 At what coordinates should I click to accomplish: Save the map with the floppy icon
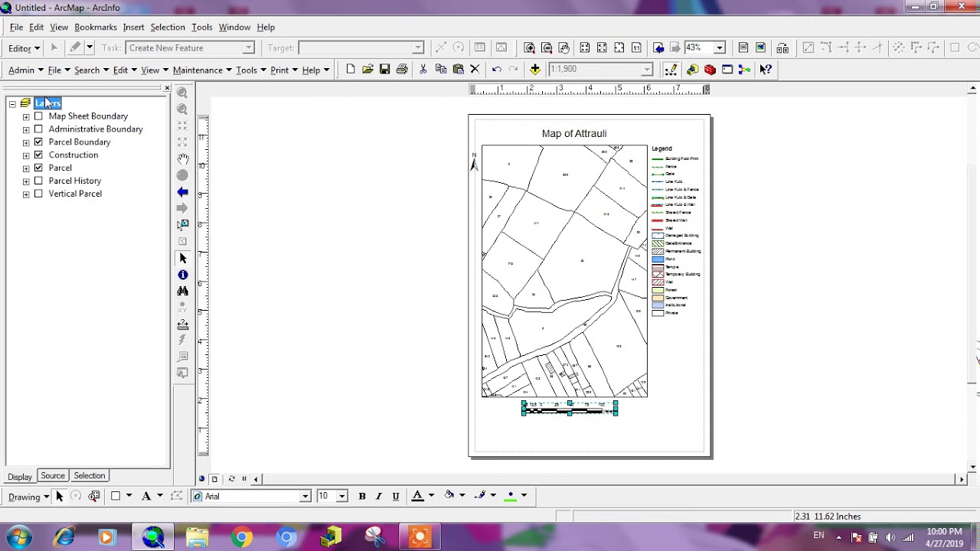click(x=385, y=69)
